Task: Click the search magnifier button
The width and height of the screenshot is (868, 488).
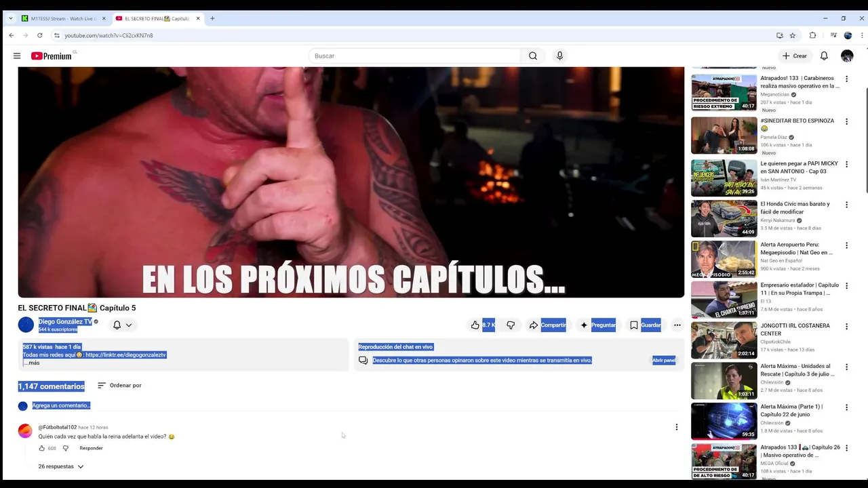Action: [x=533, y=56]
